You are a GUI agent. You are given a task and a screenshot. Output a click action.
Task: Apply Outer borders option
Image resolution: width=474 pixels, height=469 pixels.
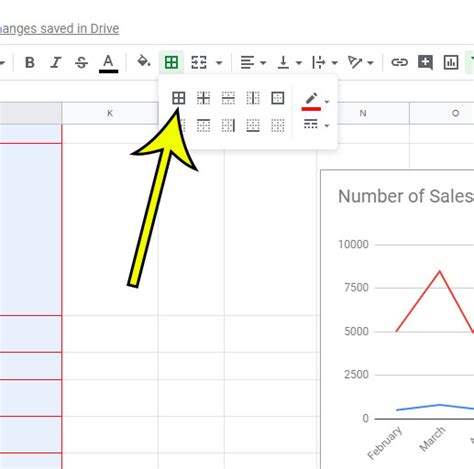pos(278,98)
